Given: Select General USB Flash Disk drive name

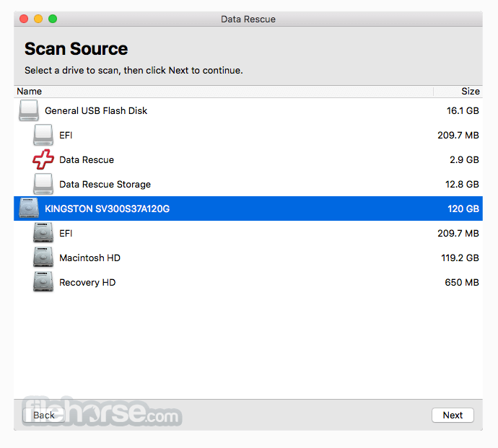Looking at the screenshot, I should point(96,111).
